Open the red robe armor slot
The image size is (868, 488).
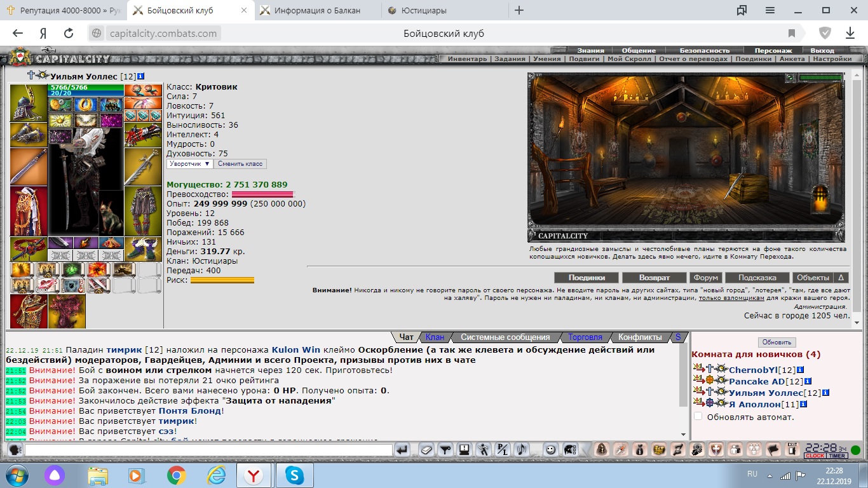click(x=29, y=211)
